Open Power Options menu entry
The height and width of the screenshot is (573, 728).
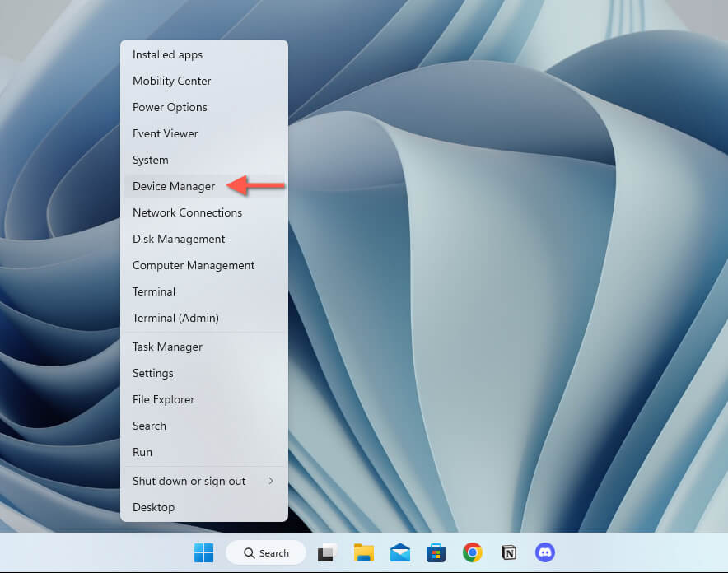170,107
